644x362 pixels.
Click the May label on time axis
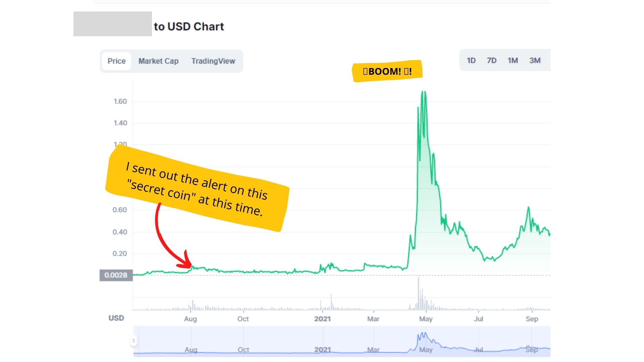426,319
